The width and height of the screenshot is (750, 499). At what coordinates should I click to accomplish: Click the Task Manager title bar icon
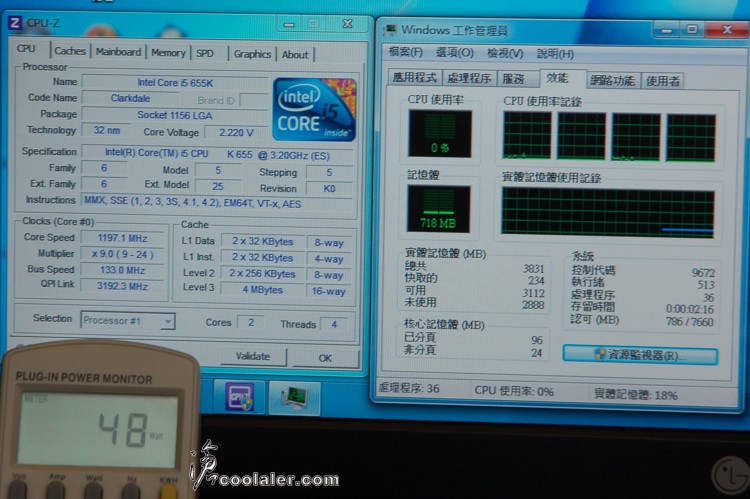coord(389,30)
